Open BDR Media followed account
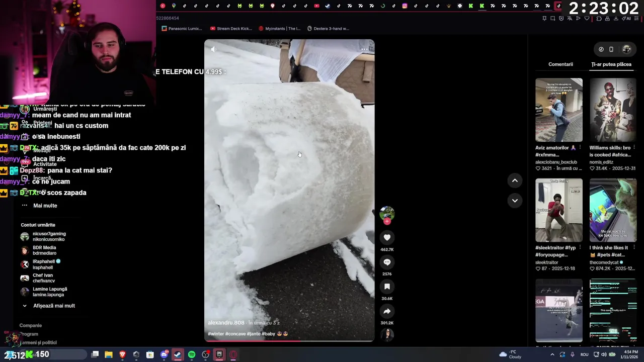 tap(38, 250)
